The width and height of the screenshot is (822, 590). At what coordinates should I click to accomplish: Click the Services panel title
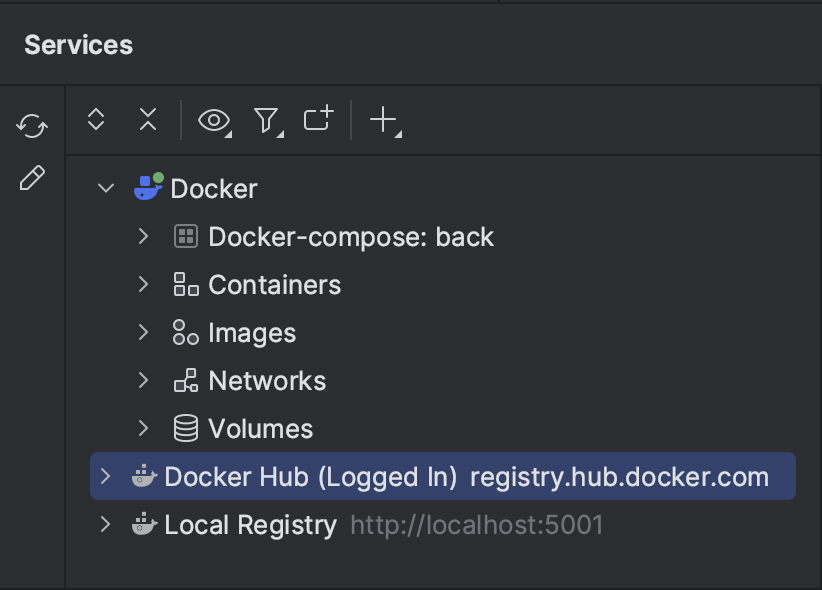point(77,45)
